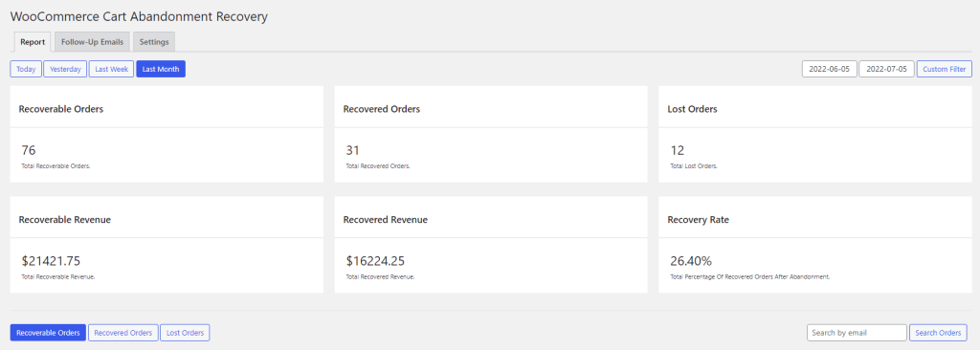Show the Lost Orders list
Image resolution: width=980 pixels, height=350 pixels.
[185, 333]
